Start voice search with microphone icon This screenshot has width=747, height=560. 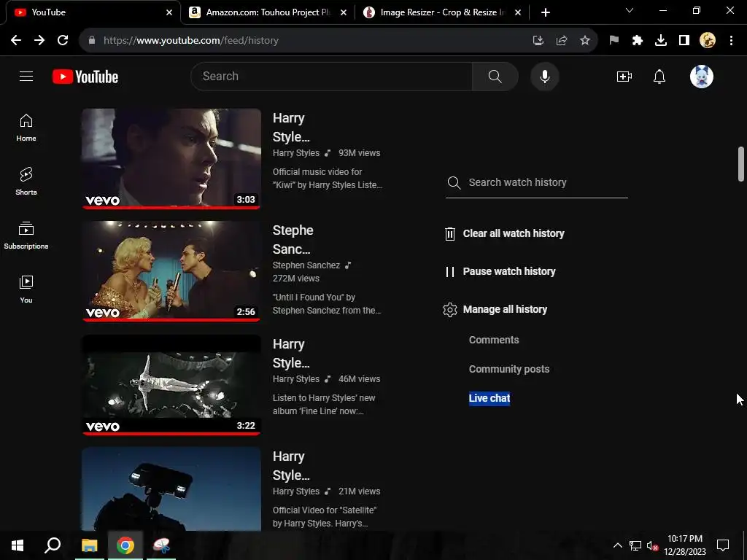544,76
